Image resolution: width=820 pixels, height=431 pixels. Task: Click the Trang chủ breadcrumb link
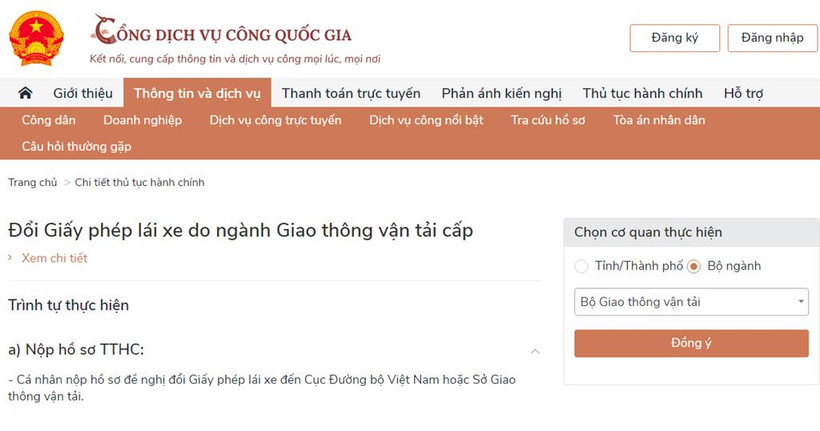point(32,183)
